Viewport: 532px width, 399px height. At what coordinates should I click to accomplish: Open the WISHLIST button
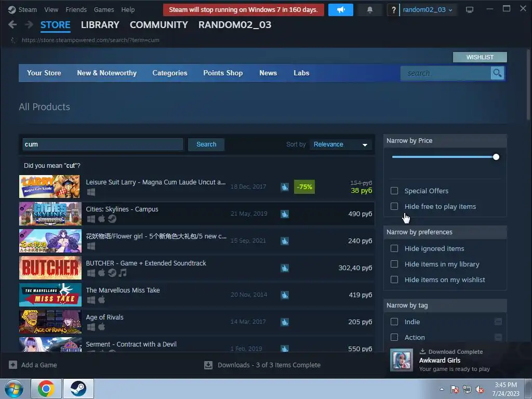pyautogui.click(x=480, y=57)
